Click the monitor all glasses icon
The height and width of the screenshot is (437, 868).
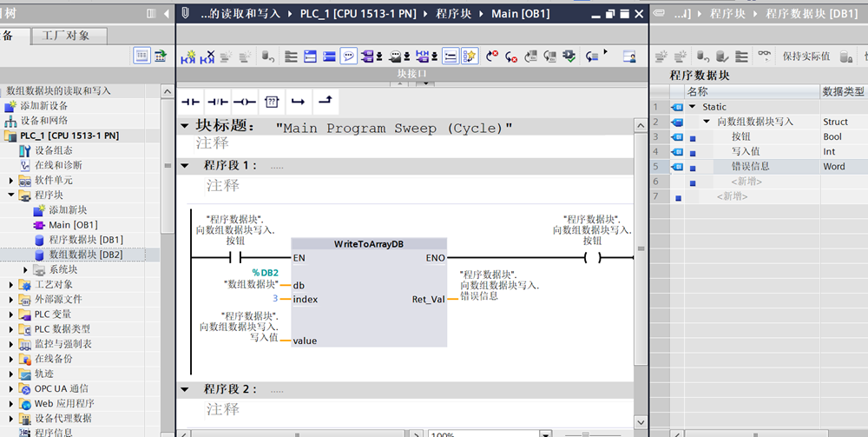click(763, 56)
